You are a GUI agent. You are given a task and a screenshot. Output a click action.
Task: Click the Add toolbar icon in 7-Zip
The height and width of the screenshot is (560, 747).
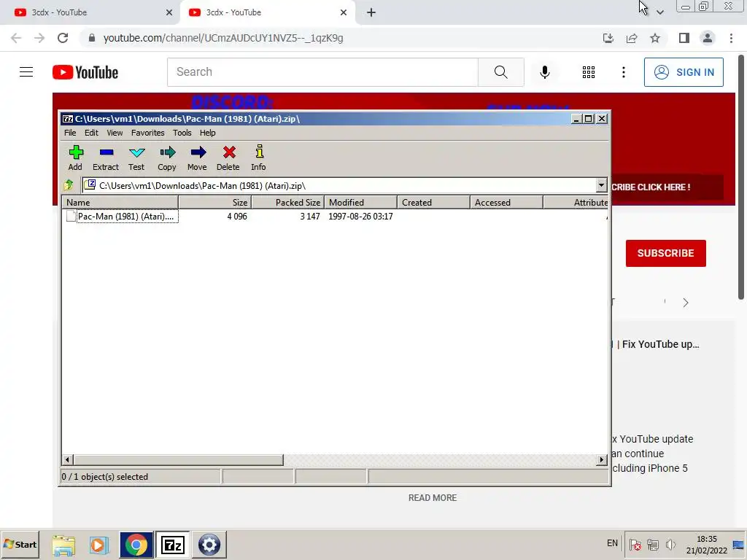tap(75, 157)
